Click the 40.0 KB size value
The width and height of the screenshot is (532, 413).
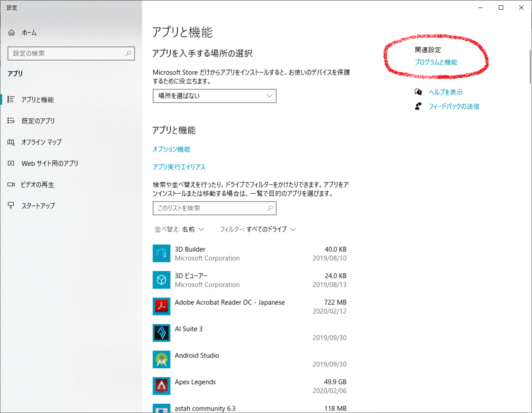336,249
